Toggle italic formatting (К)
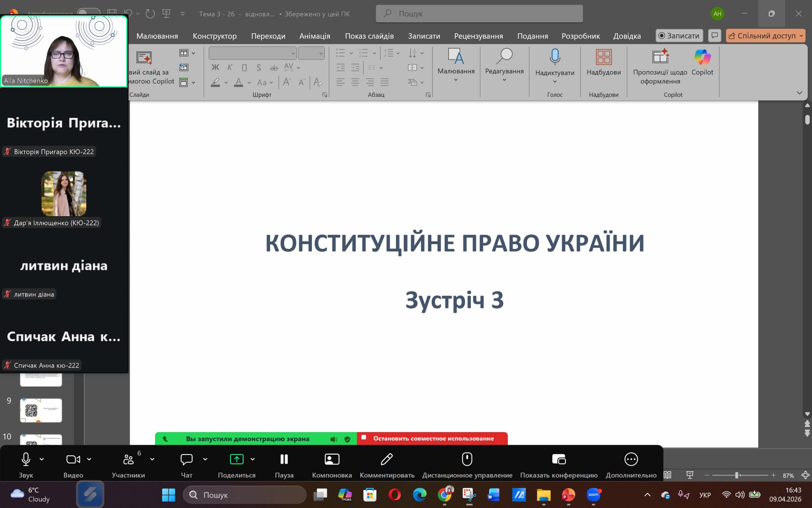This screenshot has height=508, width=812. point(230,68)
